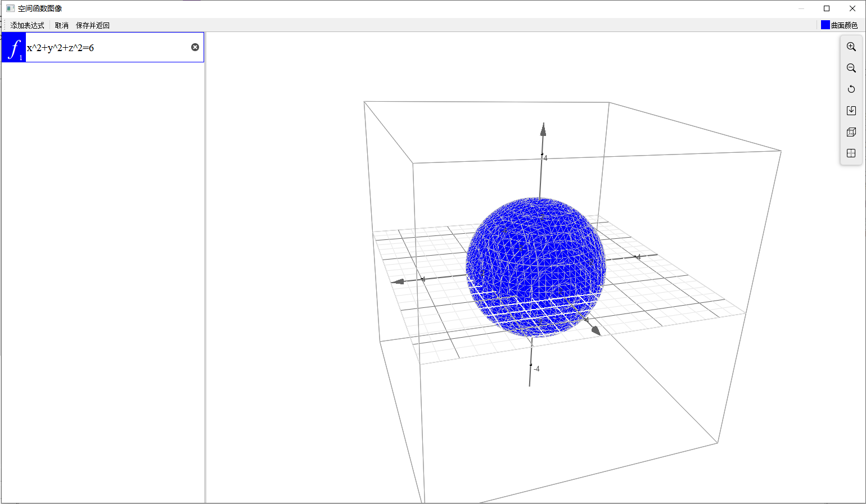The width and height of the screenshot is (866, 504).
Task: Click 添加表达式 to add an expression
Action: 27,25
